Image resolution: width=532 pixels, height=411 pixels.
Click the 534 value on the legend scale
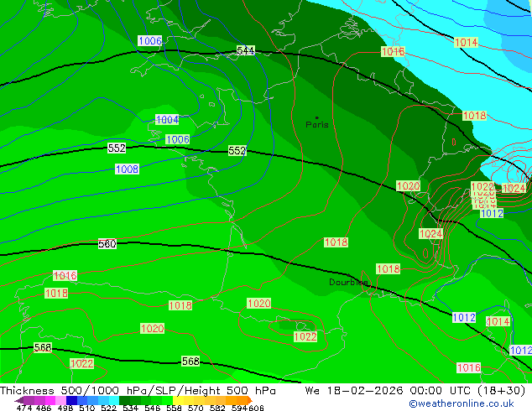130,408
